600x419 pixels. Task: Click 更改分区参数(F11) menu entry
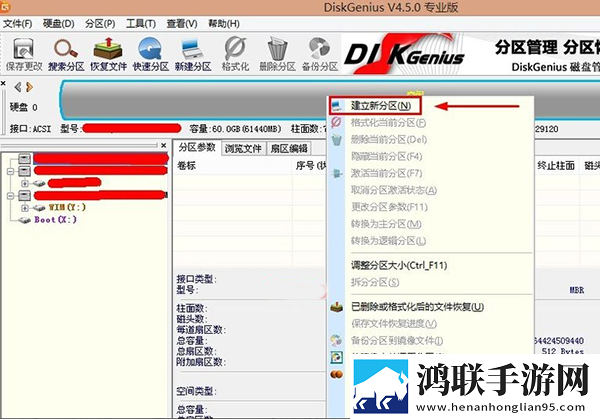[x=389, y=207]
